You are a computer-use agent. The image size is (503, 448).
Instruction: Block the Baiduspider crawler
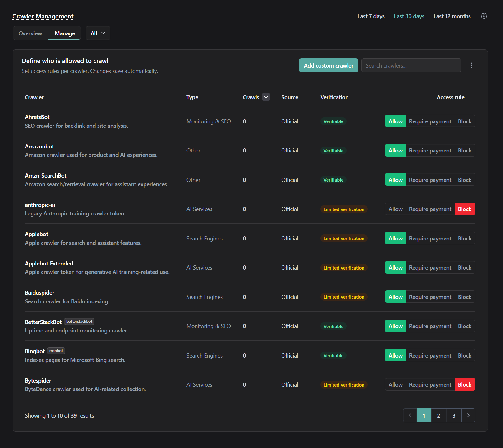(x=465, y=297)
